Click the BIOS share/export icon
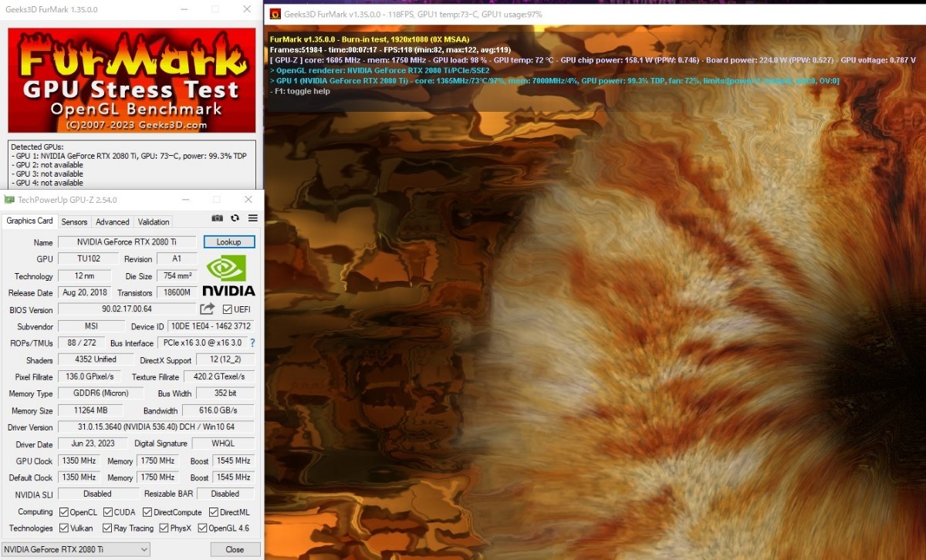The image size is (926, 560). (x=207, y=309)
